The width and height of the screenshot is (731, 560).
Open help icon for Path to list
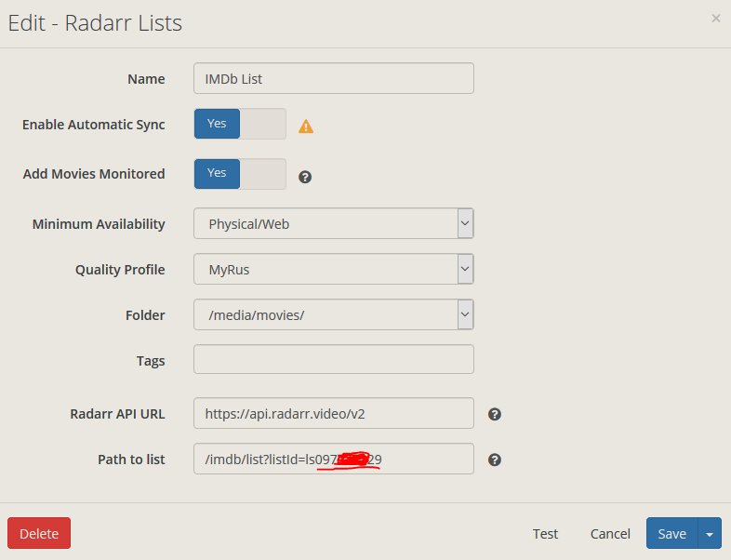coord(495,460)
